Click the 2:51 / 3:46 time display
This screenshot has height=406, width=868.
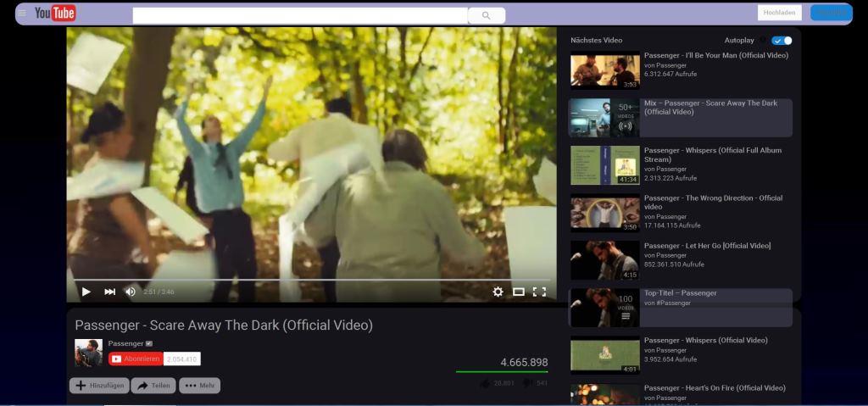[x=159, y=292]
